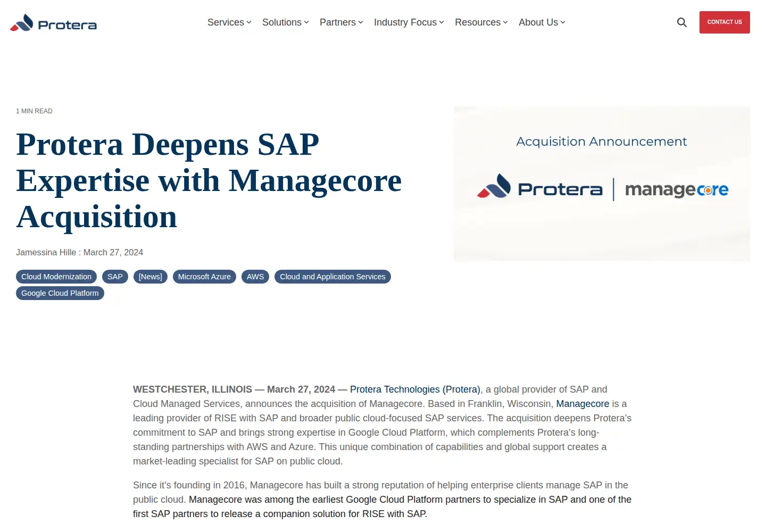This screenshot has width=766, height=532.
Task: Click the author line Jamessina Hille
Action: 46,252
